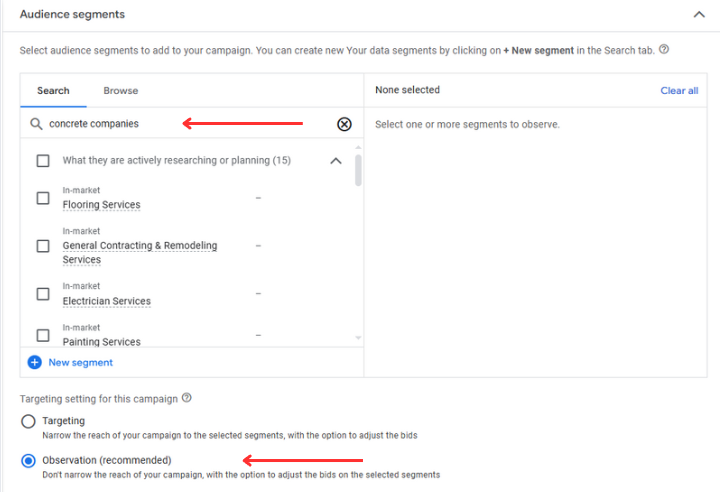This screenshot has width=720, height=492.
Task: Tick the Electrician Services checkbox
Action: [x=43, y=294]
